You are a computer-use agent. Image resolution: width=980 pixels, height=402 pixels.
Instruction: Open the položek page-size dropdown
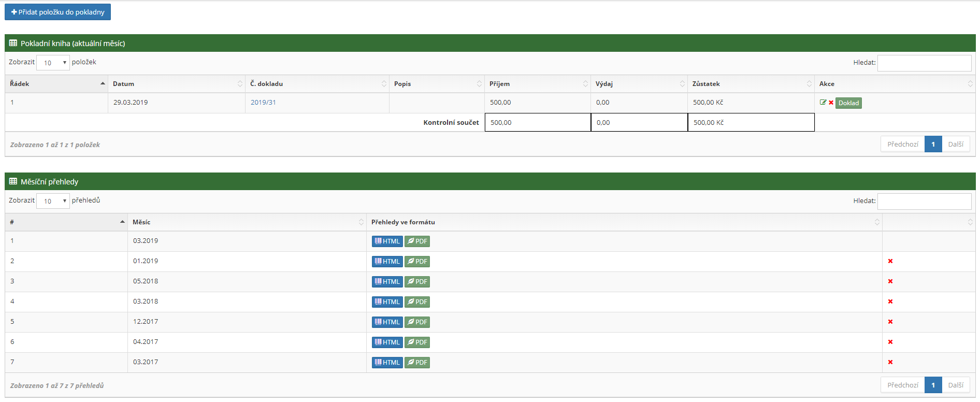click(x=53, y=63)
